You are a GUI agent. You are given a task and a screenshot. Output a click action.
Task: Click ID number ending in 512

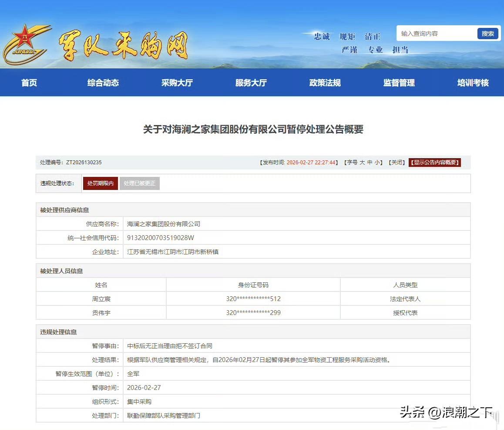[x=253, y=299]
